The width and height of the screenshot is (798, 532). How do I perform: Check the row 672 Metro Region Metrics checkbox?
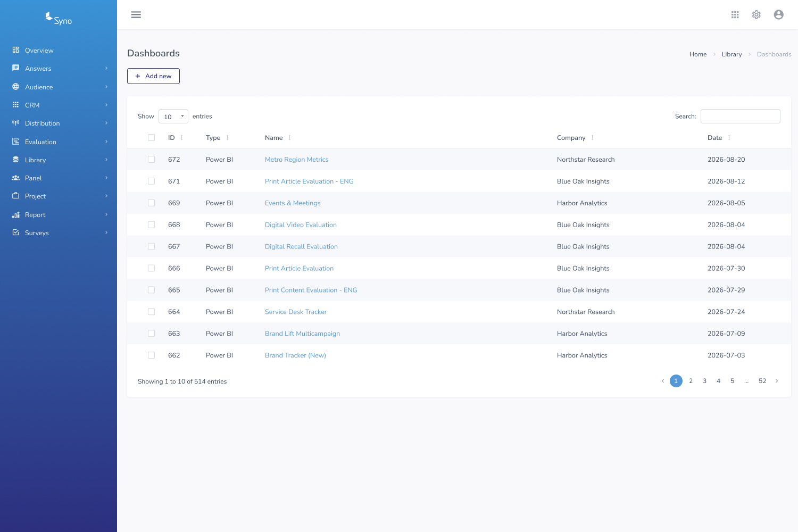151,160
